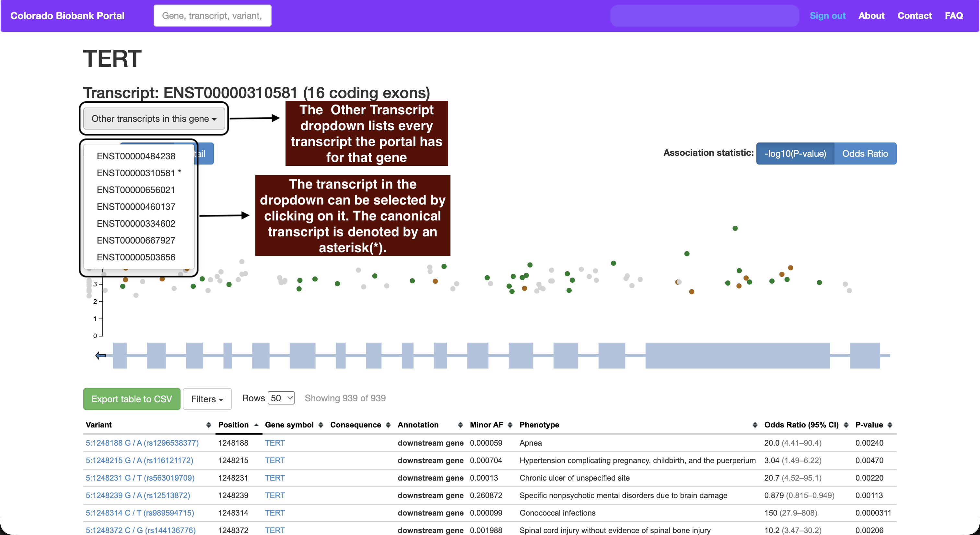Open the Filters dropdown
This screenshot has width=980, height=535.
[207, 399]
